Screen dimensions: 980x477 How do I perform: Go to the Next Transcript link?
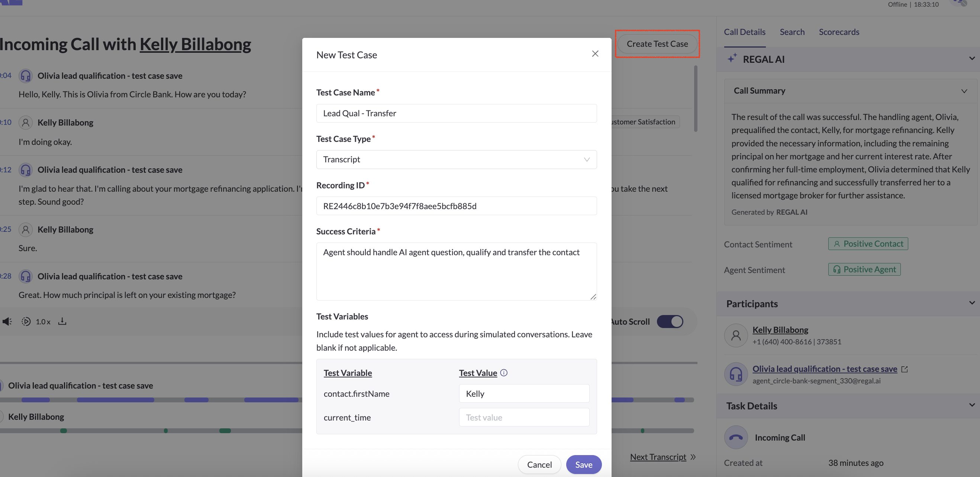[658, 457]
